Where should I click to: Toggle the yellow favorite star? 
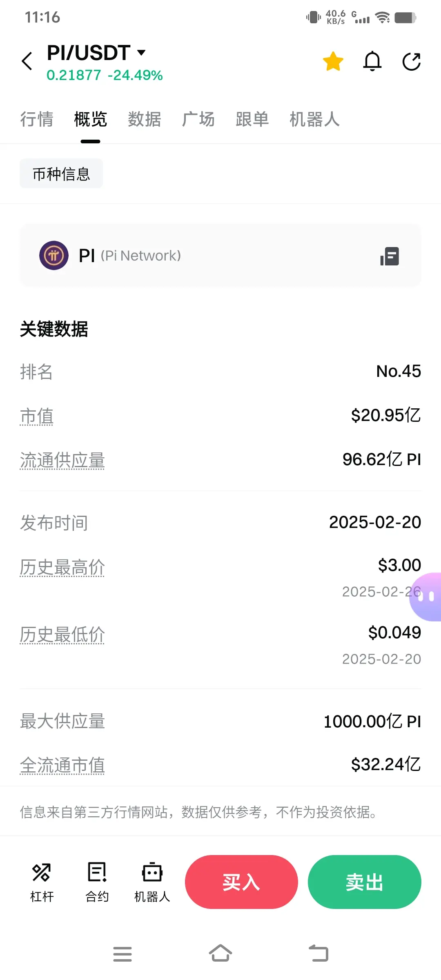[333, 61]
